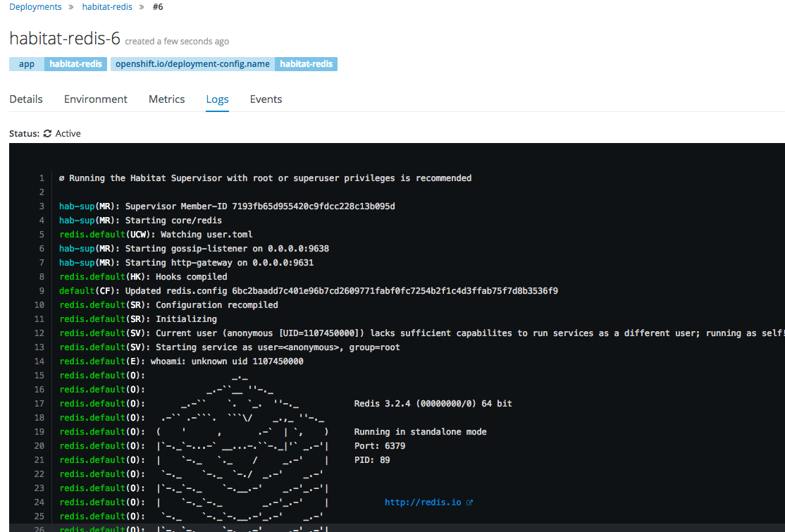Navigate to Deployments via breadcrumb
This screenshot has width=785, height=532.
35,6
